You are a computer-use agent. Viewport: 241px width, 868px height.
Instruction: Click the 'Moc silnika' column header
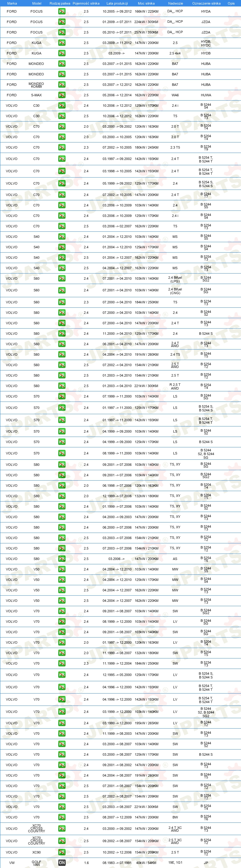tap(146, 3)
